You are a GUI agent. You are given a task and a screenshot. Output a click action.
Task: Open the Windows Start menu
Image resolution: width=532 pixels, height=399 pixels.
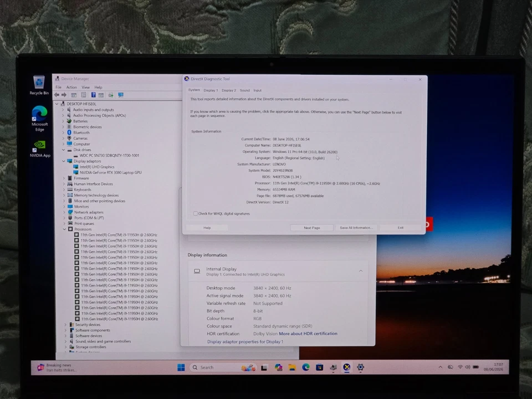point(181,367)
